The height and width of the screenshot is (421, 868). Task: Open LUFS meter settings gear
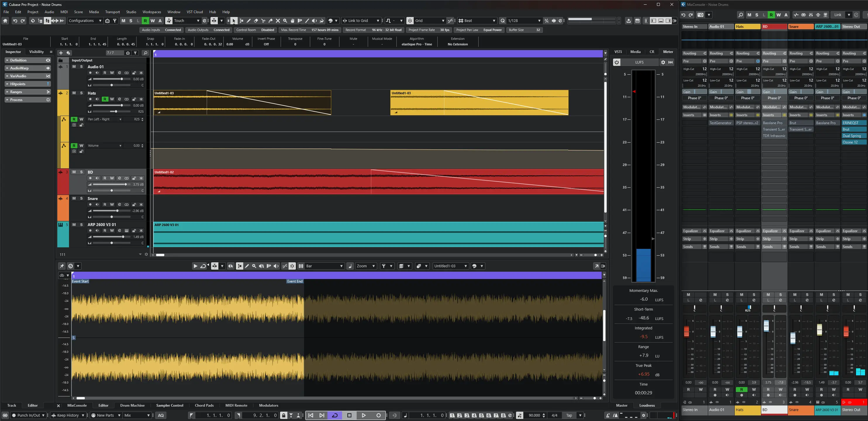coord(663,62)
